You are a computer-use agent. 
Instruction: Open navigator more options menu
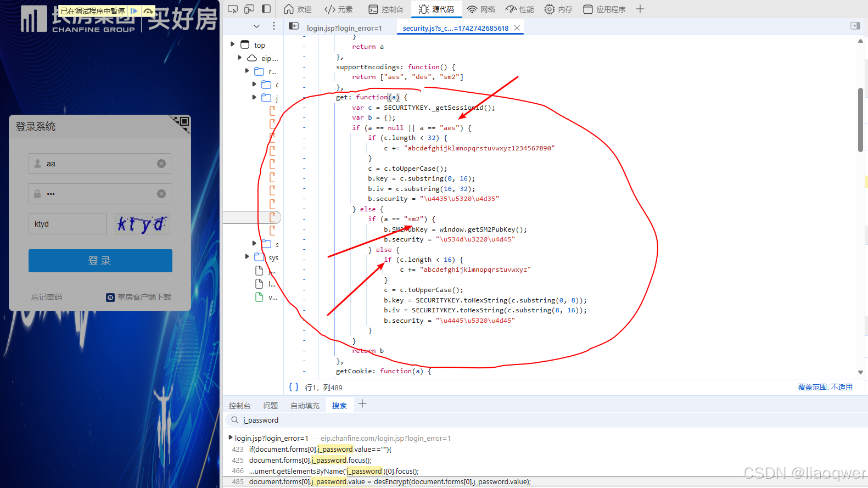tap(274, 26)
